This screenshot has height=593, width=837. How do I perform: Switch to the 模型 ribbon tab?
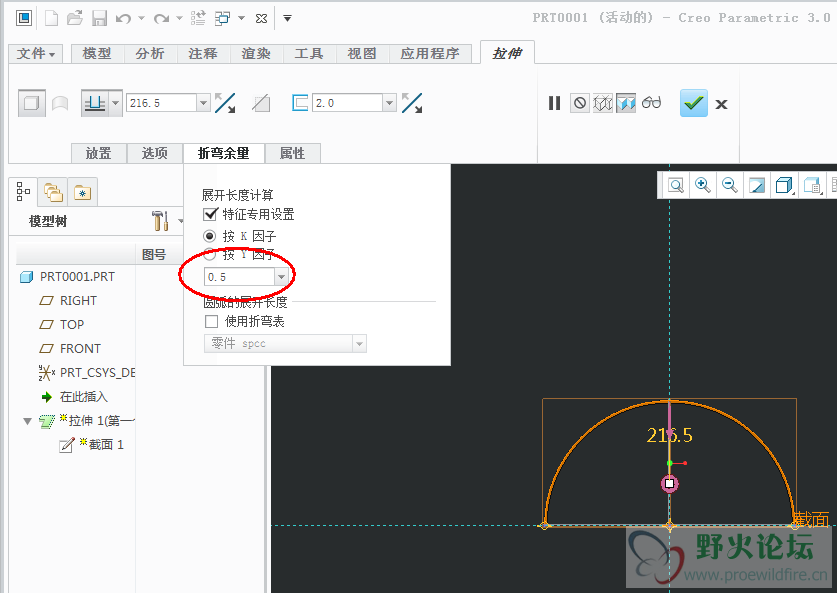tap(97, 54)
